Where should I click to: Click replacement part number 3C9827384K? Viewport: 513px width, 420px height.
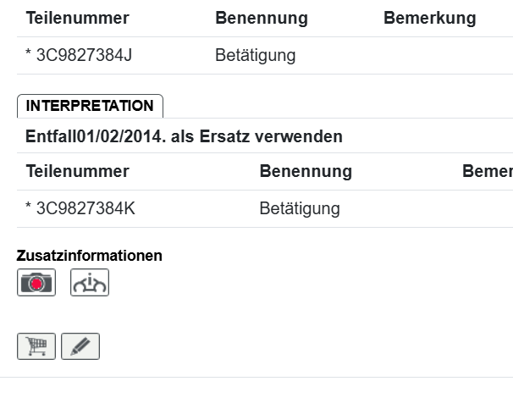[x=85, y=208]
